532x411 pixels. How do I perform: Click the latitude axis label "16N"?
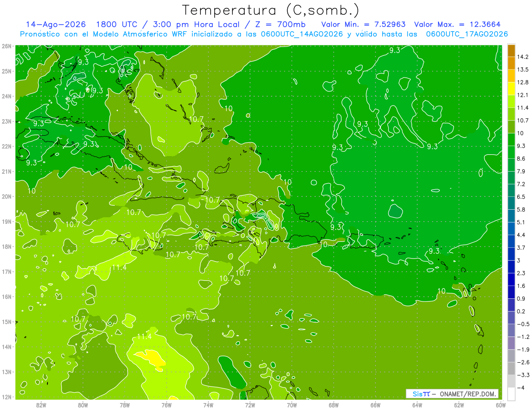click(6, 297)
